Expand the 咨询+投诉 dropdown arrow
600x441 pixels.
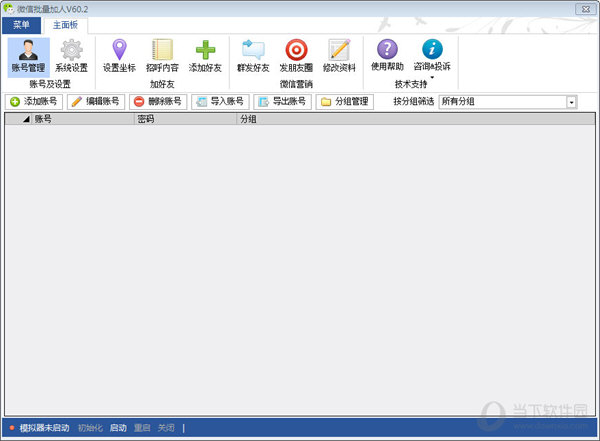[432, 77]
